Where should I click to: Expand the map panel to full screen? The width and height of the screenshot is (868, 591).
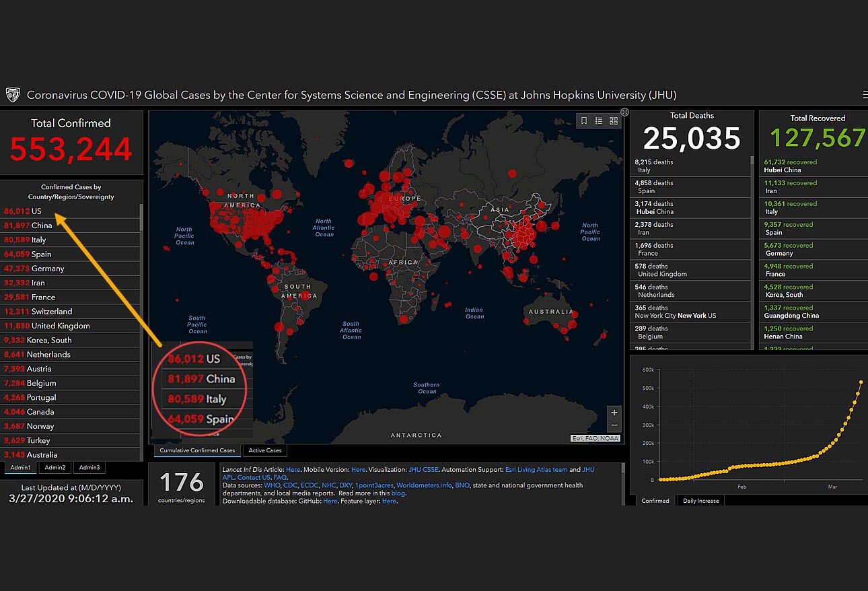(624, 112)
